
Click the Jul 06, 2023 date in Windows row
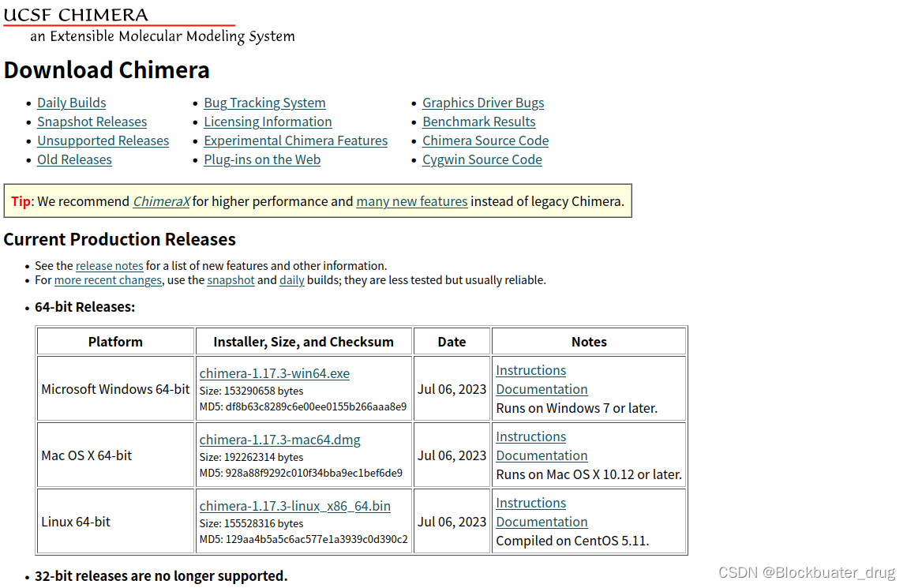[452, 390]
